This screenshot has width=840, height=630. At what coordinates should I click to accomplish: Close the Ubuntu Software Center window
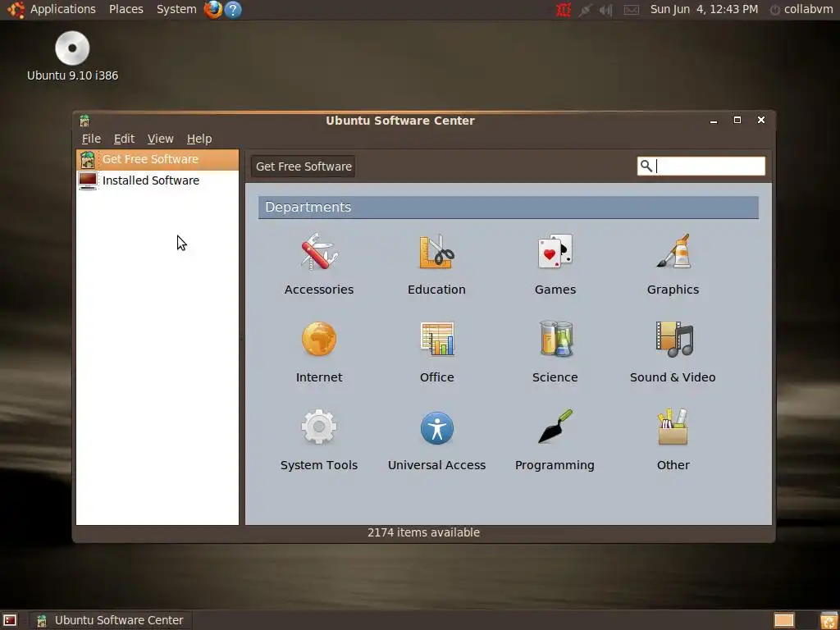tap(761, 120)
